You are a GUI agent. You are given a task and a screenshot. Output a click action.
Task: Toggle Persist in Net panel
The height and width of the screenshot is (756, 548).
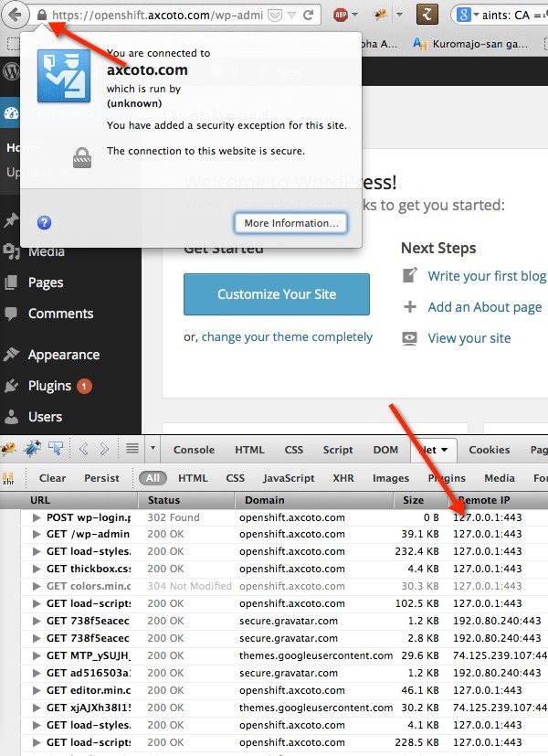click(x=101, y=478)
